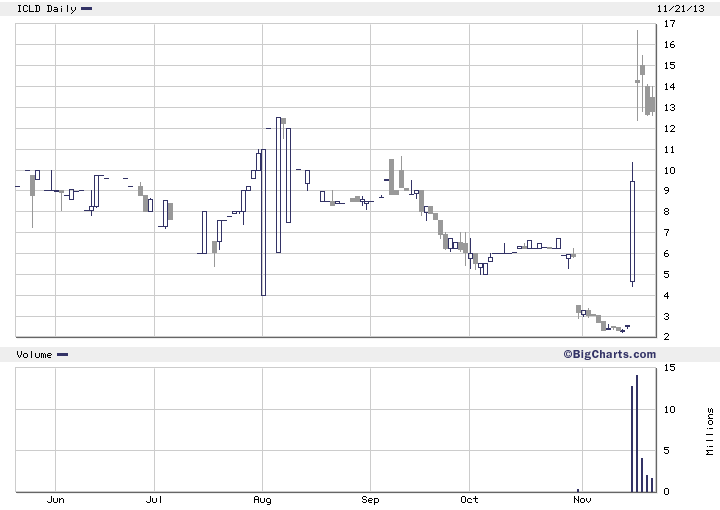Click the BigCharts.com watermark link
This screenshot has height=510, width=720.
610,354
